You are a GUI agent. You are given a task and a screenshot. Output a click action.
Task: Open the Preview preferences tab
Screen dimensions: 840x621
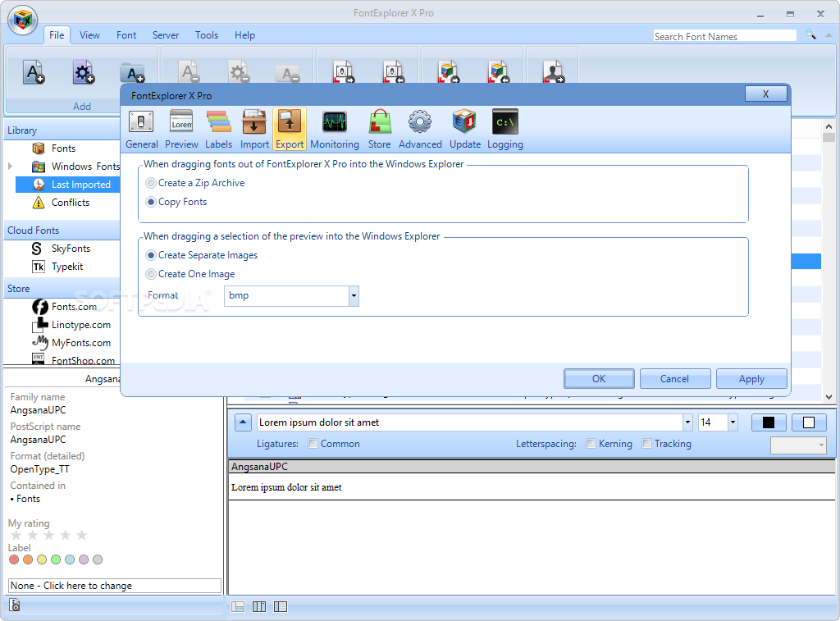click(181, 129)
